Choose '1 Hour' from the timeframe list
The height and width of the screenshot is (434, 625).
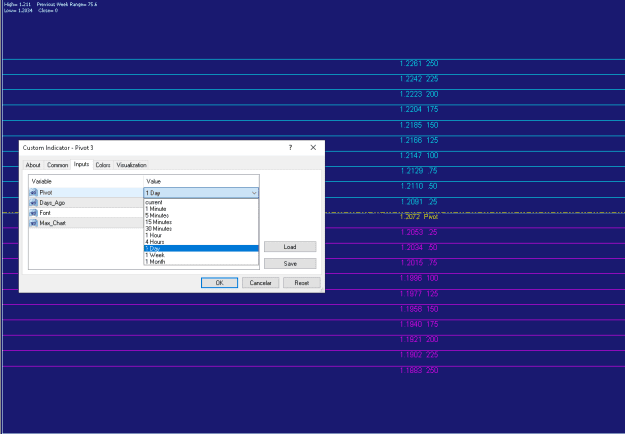pyautogui.click(x=201, y=235)
